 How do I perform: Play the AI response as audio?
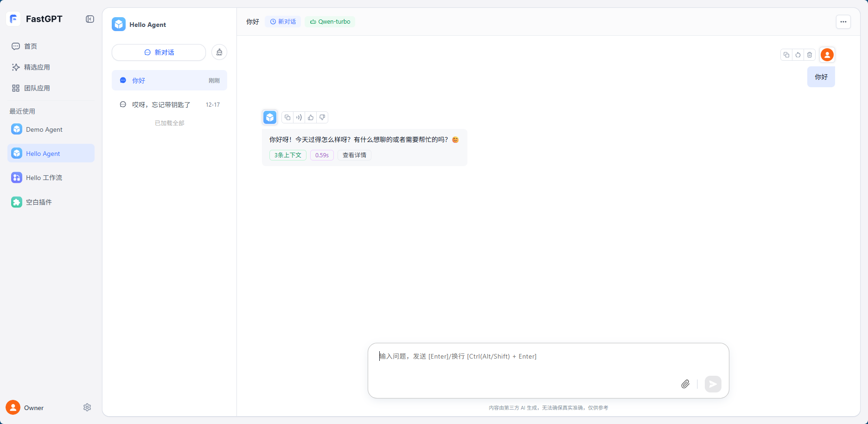point(299,117)
